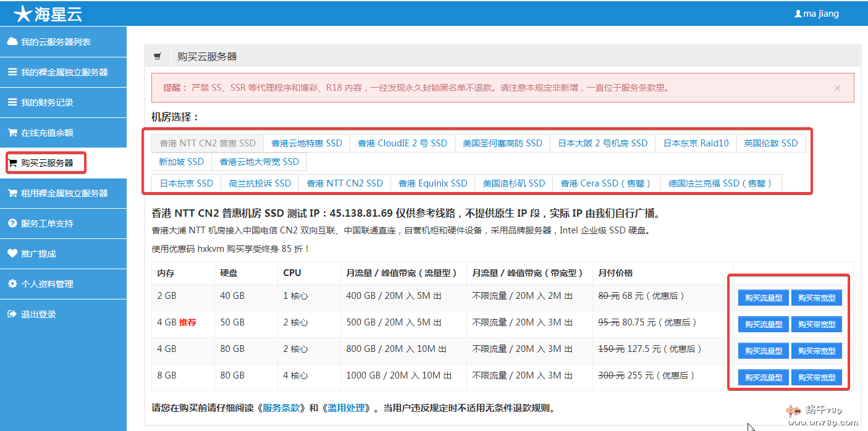
Task: Click the logout icon beside 退出登录
Action: pos(14,314)
